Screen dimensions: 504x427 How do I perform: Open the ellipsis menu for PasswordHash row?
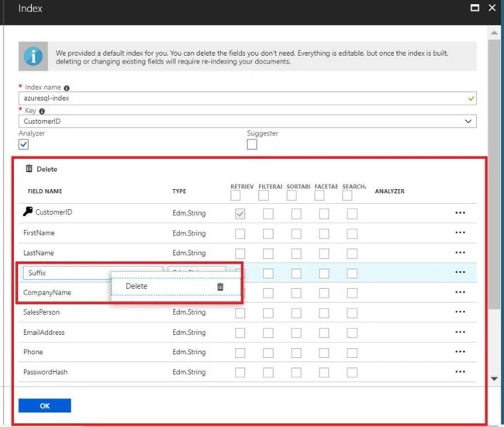(x=460, y=372)
